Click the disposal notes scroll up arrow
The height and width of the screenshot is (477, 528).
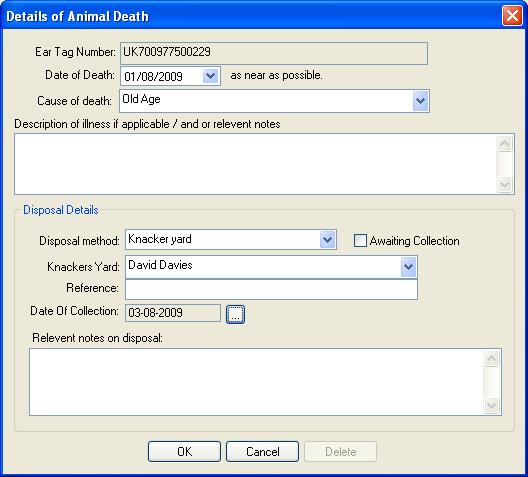pos(492,359)
